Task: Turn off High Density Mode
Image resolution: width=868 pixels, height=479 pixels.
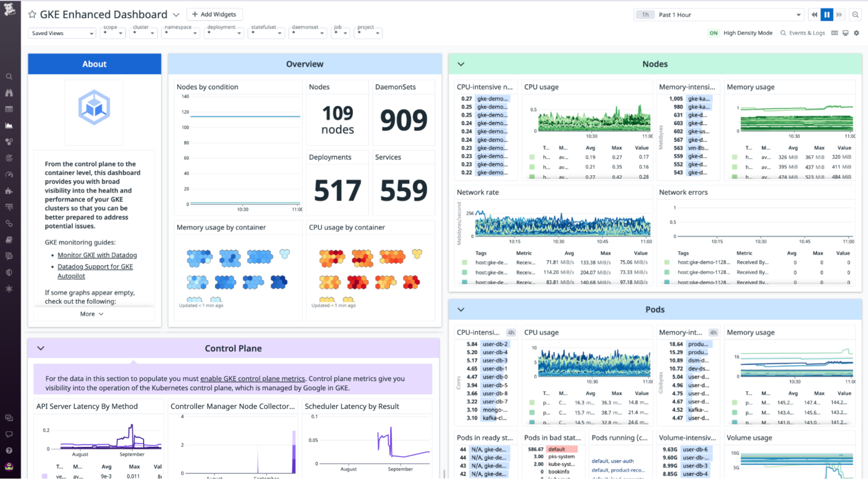Action: pyautogui.click(x=713, y=33)
